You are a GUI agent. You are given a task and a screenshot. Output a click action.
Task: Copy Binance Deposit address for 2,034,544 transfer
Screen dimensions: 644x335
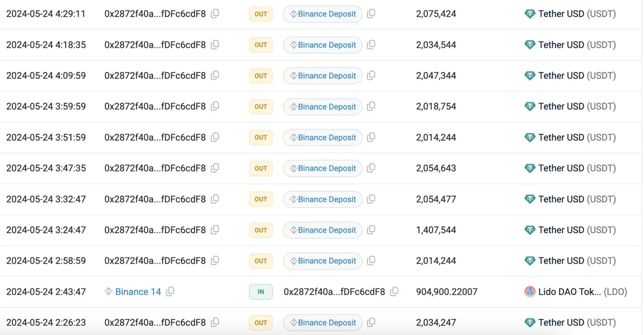(x=371, y=44)
